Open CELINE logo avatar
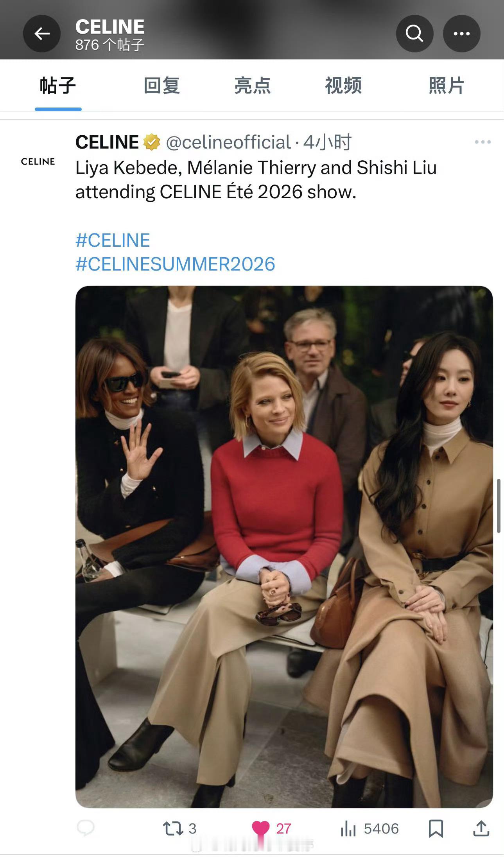The image size is (504, 857). pyautogui.click(x=38, y=161)
